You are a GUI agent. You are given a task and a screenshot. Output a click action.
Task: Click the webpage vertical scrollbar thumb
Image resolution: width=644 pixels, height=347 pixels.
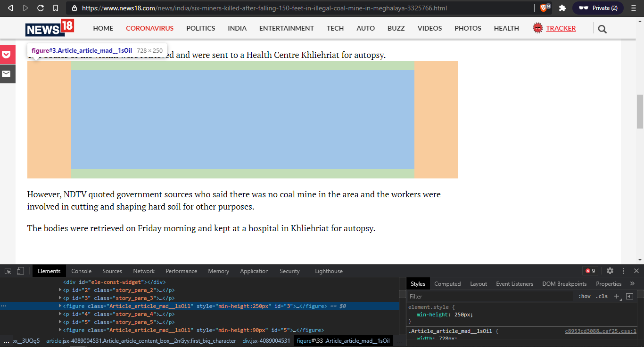coord(640,112)
